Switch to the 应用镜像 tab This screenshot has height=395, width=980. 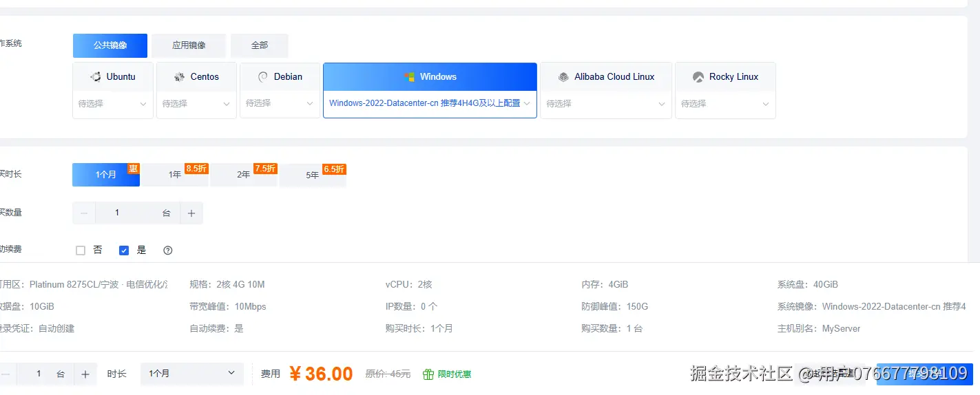[189, 45]
